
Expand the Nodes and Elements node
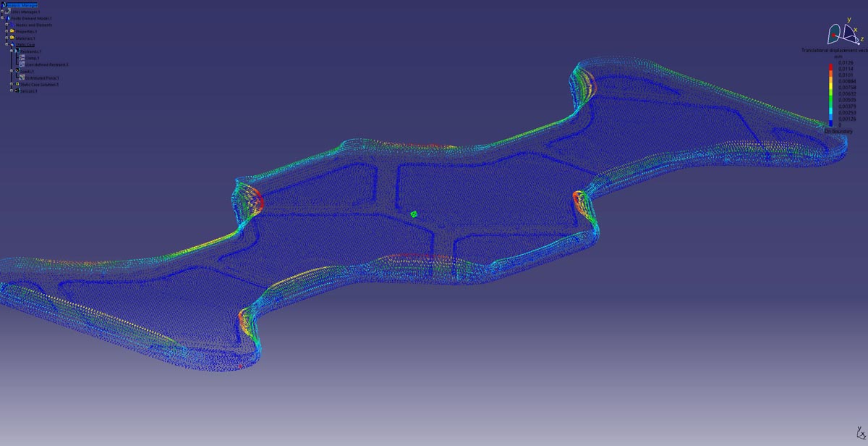(x=7, y=25)
